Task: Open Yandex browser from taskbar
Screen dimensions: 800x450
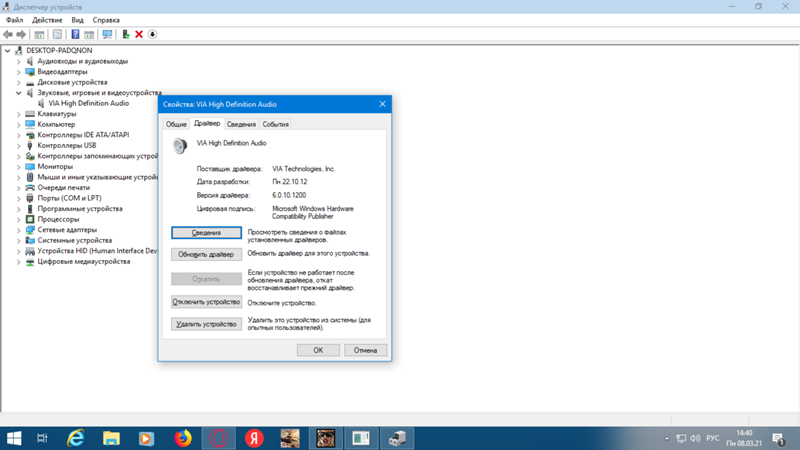Action: (x=254, y=438)
